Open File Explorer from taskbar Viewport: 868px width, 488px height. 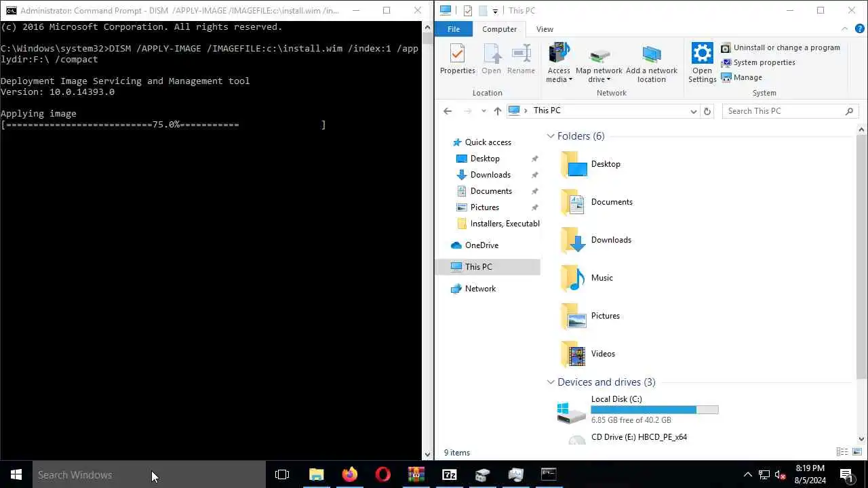pyautogui.click(x=317, y=474)
